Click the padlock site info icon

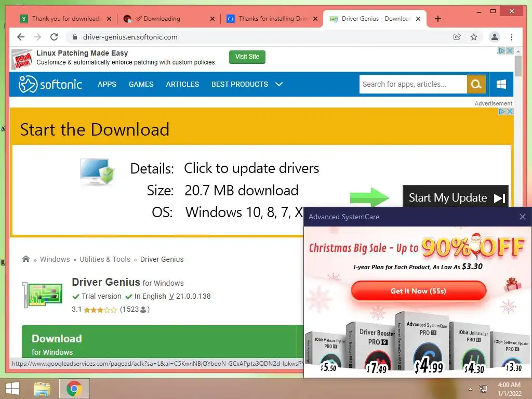pos(75,37)
